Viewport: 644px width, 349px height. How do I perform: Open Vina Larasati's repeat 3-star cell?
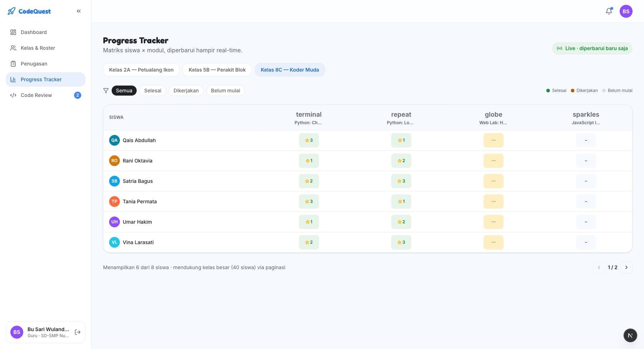[401, 242]
